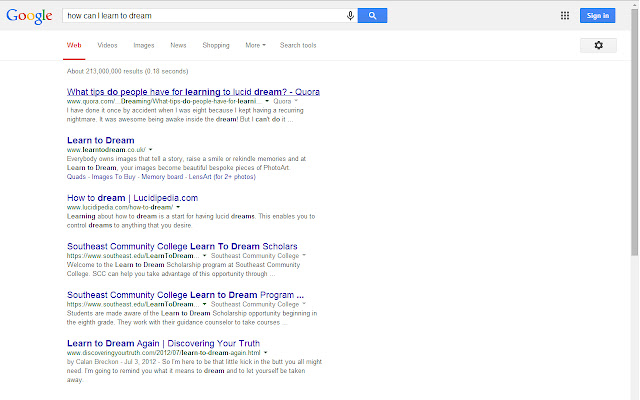Switch to News results
The height and width of the screenshot is (400, 640).
tap(178, 45)
